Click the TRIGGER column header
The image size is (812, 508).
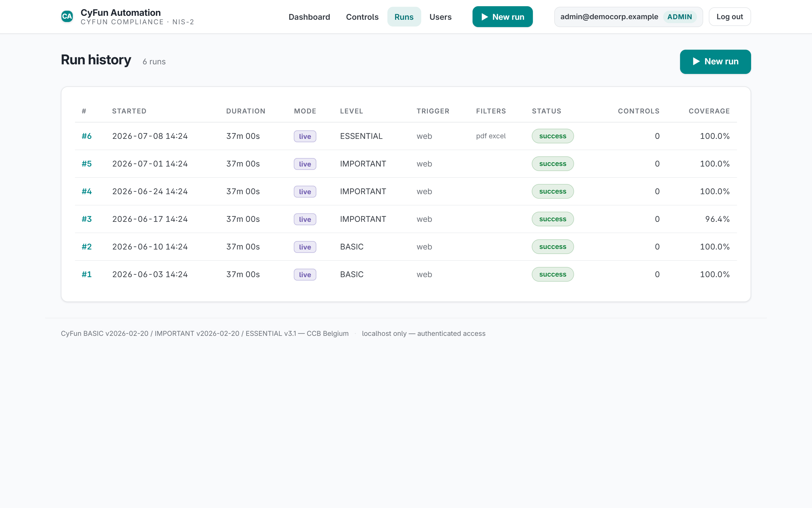tap(433, 111)
